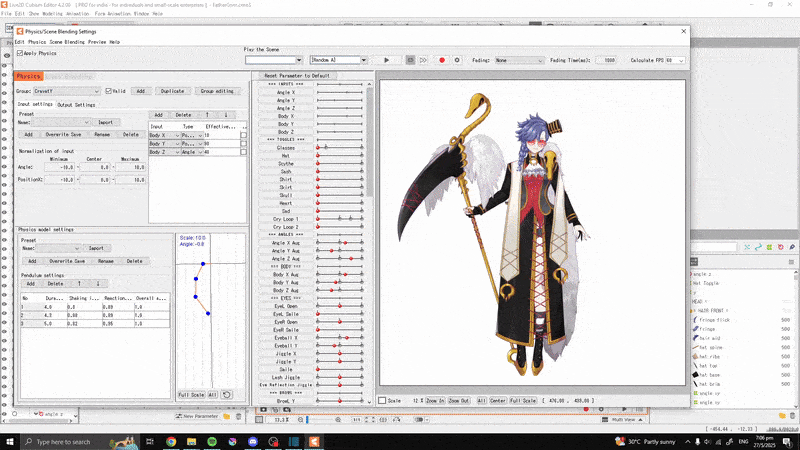
Task: Open the input Preset Name dropdown
Action: [61, 122]
